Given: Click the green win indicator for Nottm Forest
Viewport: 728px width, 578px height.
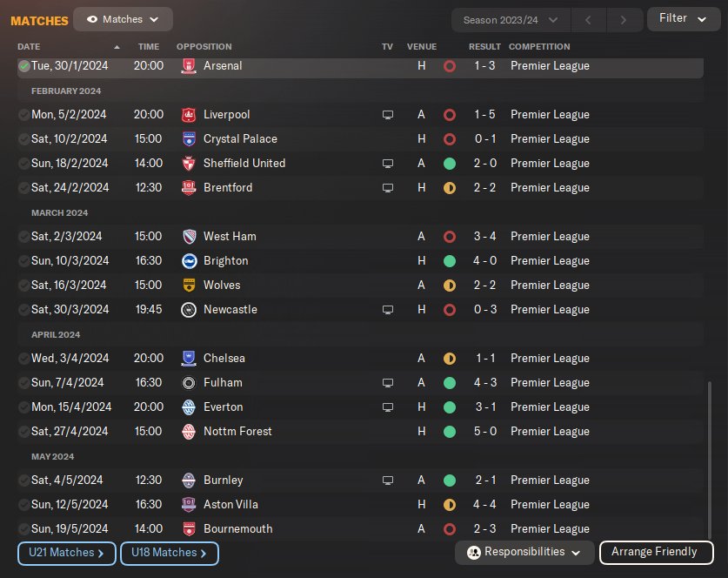Looking at the screenshot, I should 450,432.
